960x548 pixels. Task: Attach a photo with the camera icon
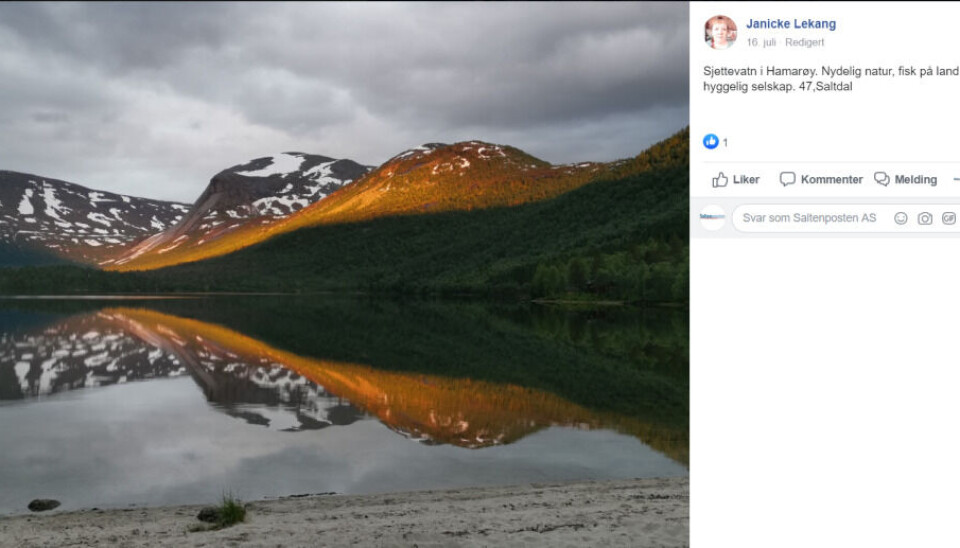(925, 218)
